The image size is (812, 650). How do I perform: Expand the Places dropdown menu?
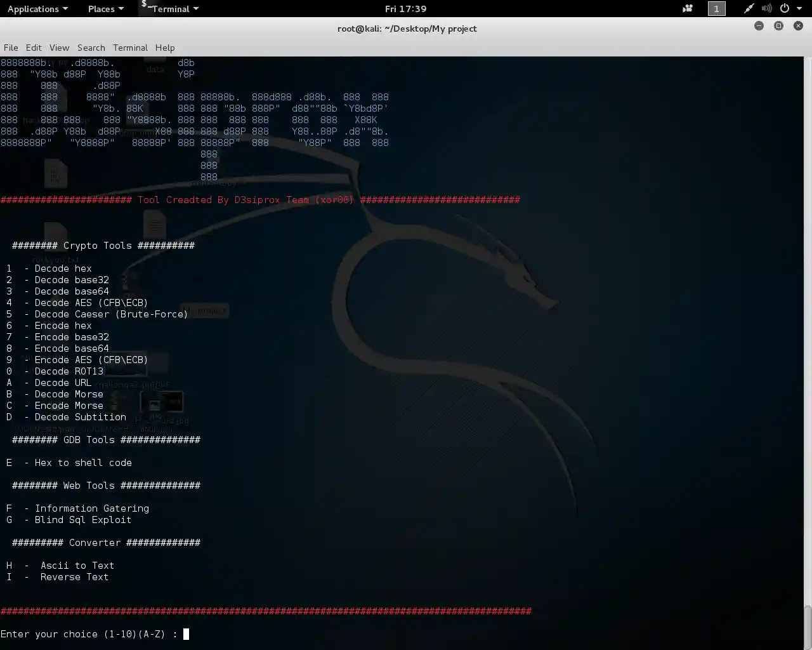(105, 9)
